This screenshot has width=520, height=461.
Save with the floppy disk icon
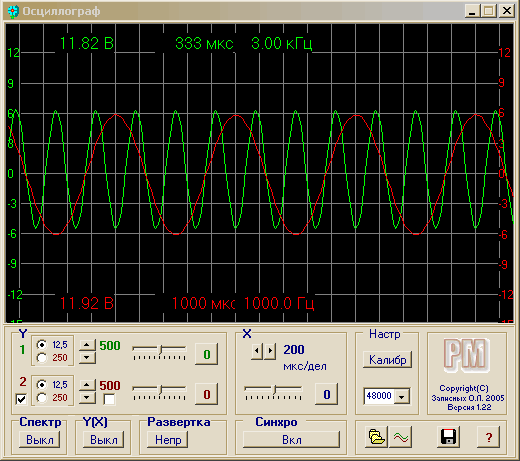pos(448,437)
